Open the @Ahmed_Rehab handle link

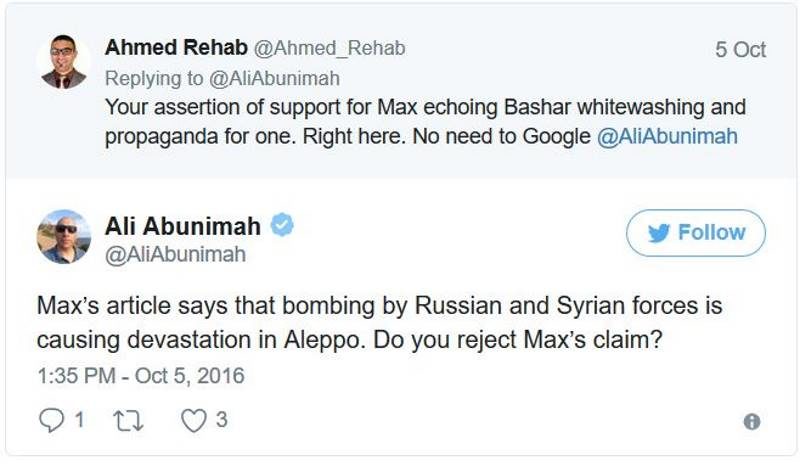coord(330,48)
